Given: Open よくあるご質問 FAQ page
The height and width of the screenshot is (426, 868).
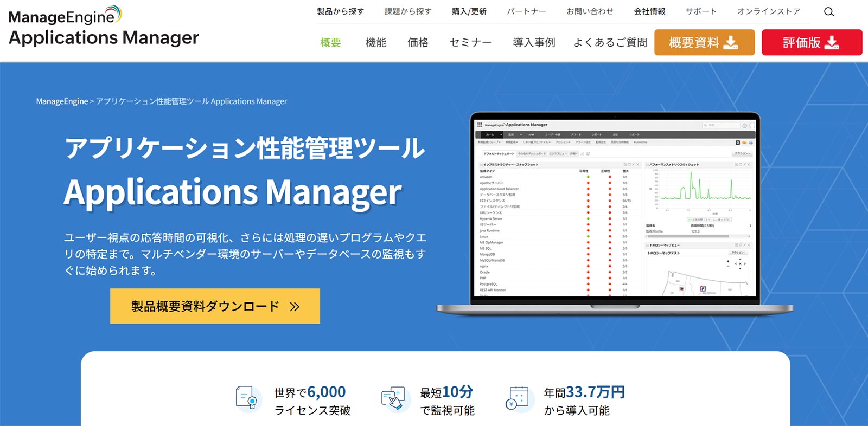Looking at the screenshot, I should pyautogui.click(x=610, y=42).
